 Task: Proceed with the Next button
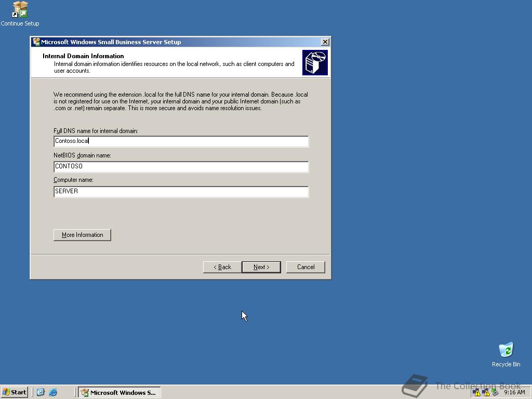(x=261, y=267)
